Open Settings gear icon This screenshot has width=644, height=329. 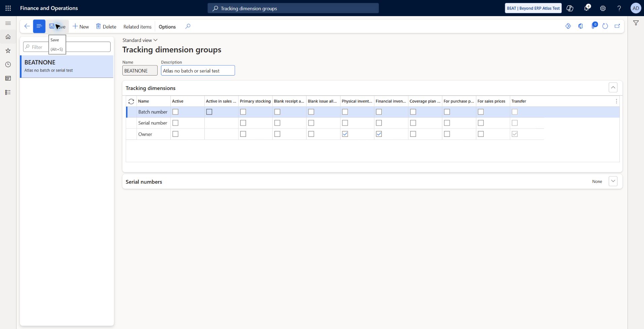point(603,8)
